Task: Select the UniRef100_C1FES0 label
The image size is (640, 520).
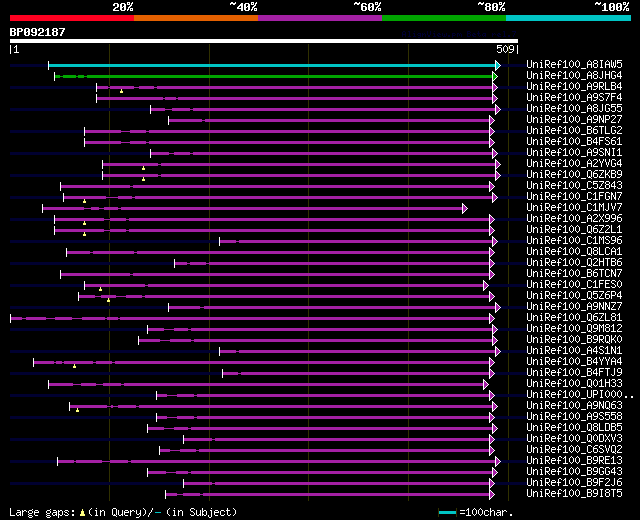Action: pyautogui.click(x=574, y=284)
